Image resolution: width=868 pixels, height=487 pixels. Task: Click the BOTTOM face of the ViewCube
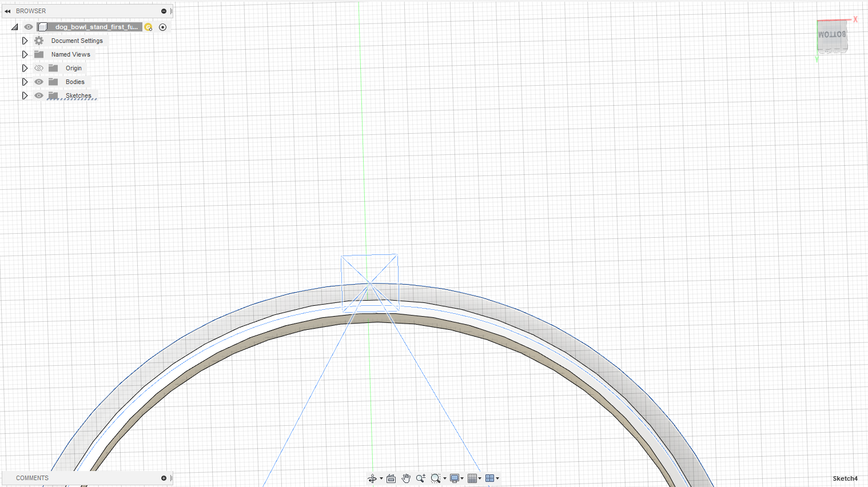coord(831,35)
